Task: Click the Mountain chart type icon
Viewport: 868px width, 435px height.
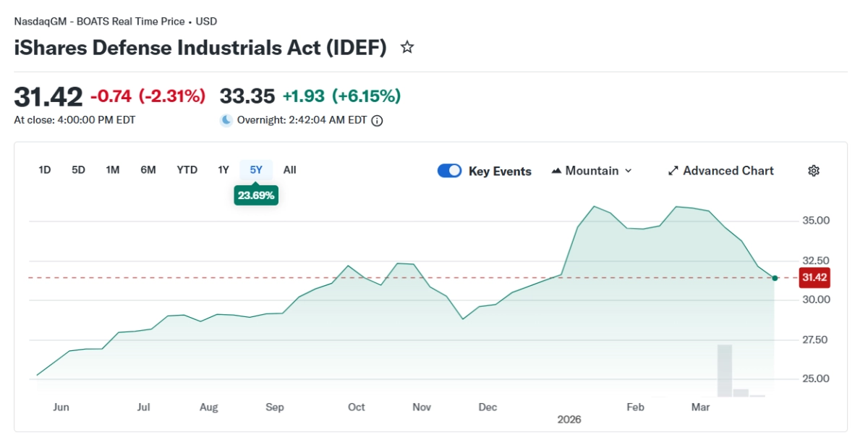Action: 556,171
